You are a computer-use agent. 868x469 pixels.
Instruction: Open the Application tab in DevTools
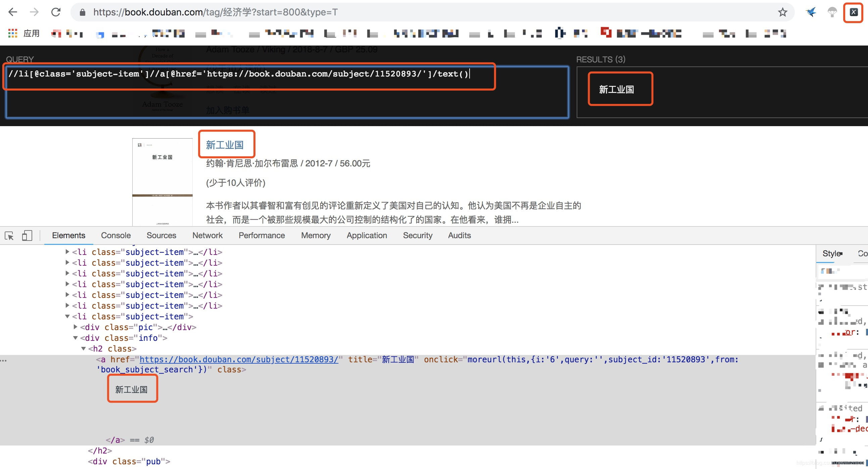(367, 236)
